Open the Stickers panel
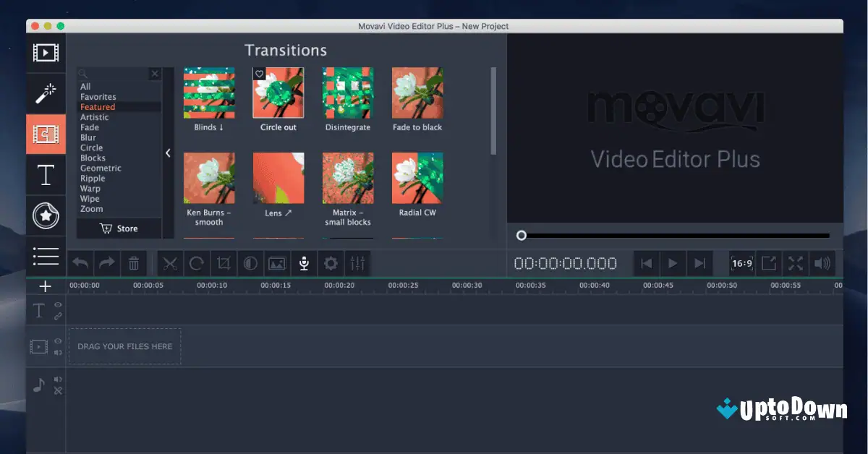Viewport: 868px width, 454px height. pos(46,215)
